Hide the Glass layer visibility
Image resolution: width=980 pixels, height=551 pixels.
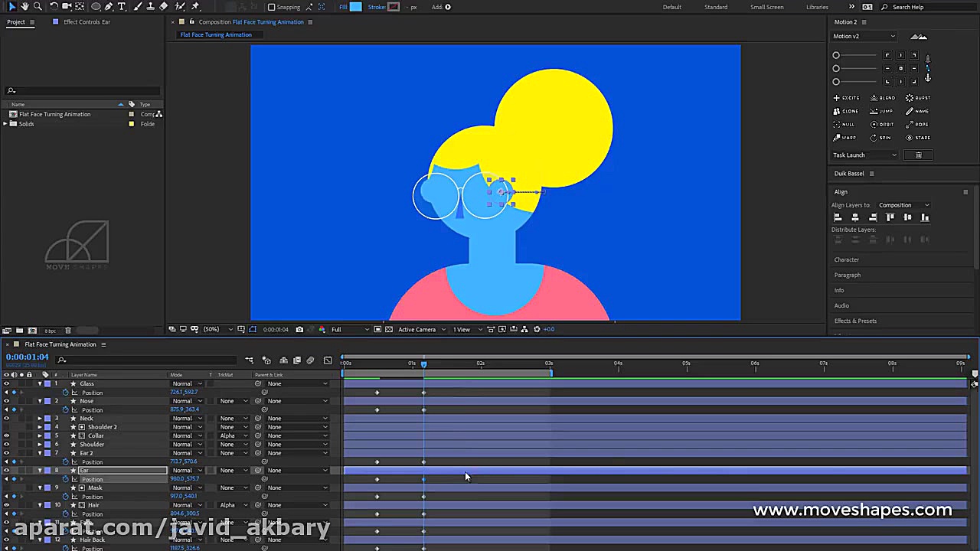7,383
